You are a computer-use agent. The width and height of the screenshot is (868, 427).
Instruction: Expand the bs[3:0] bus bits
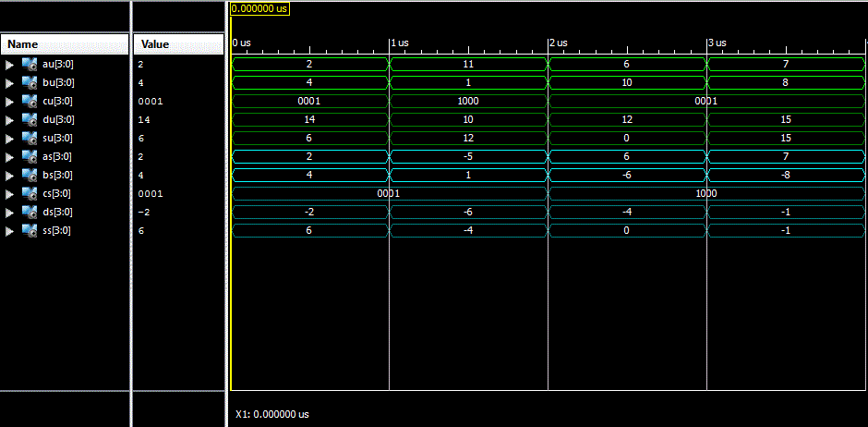click(x=10, y=176)
